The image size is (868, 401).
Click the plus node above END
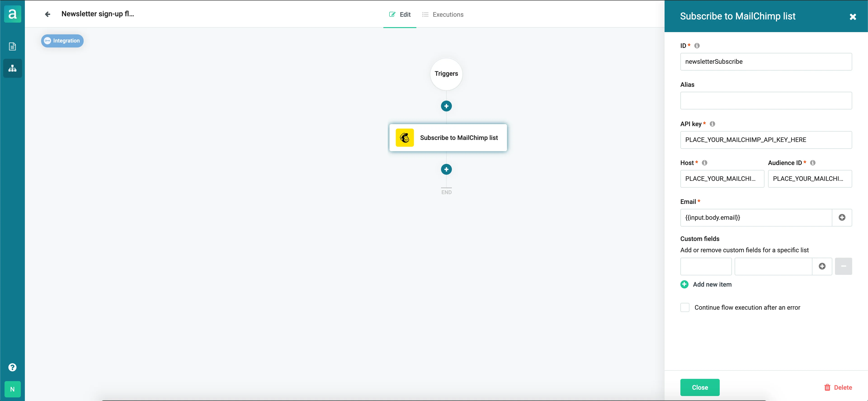click(446, 170)
